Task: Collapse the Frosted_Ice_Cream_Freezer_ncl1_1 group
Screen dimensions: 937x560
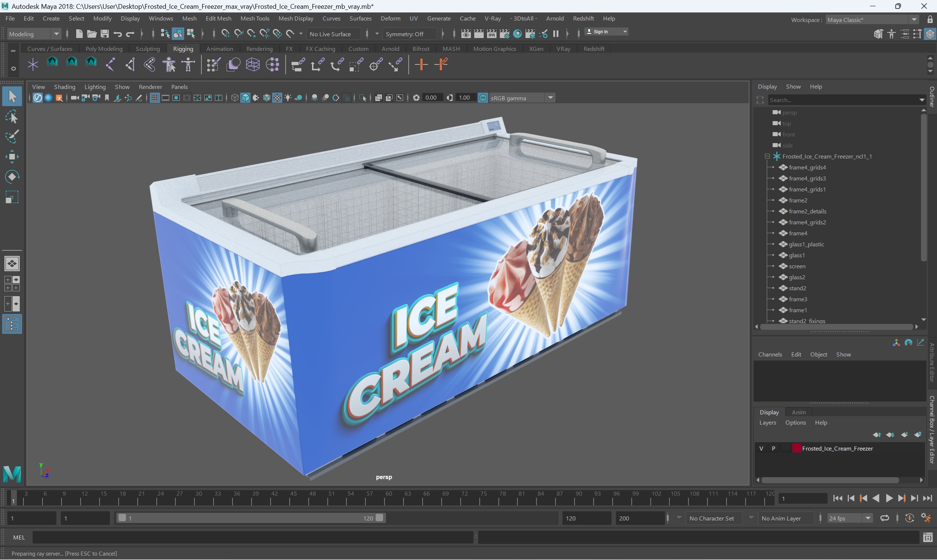Action: point(767,156)
